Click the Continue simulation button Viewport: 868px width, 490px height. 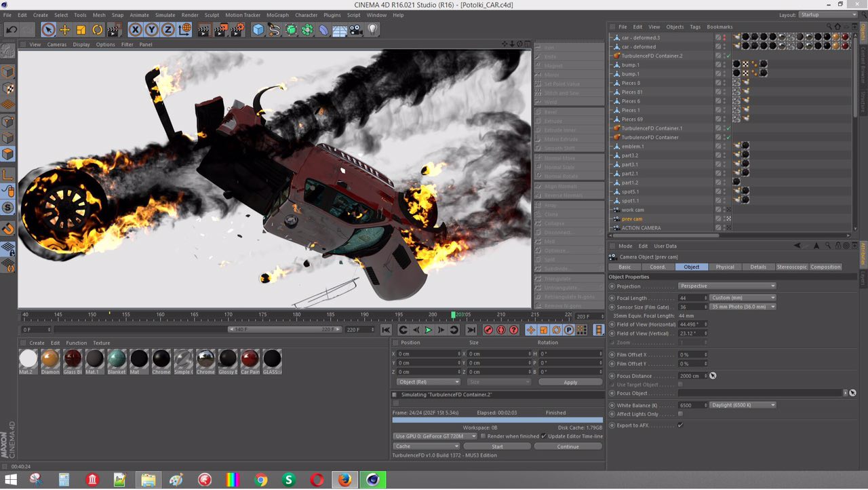[568, 447]
